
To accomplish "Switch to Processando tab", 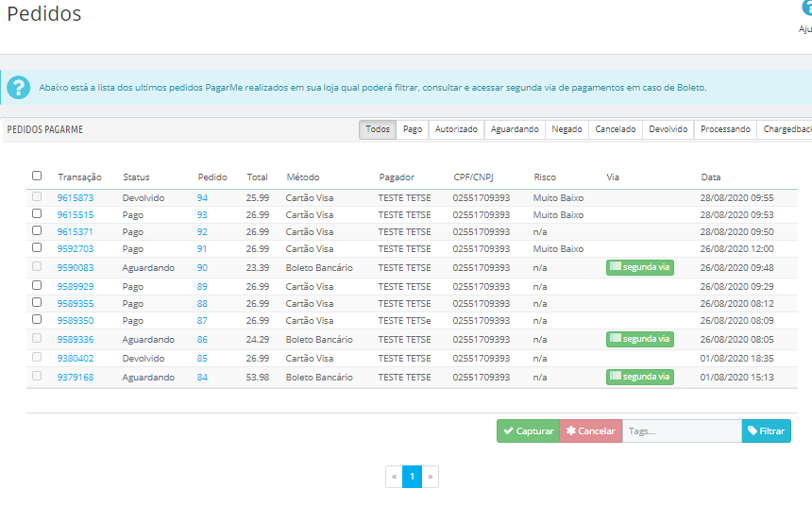I will click(x=725, y=129).
